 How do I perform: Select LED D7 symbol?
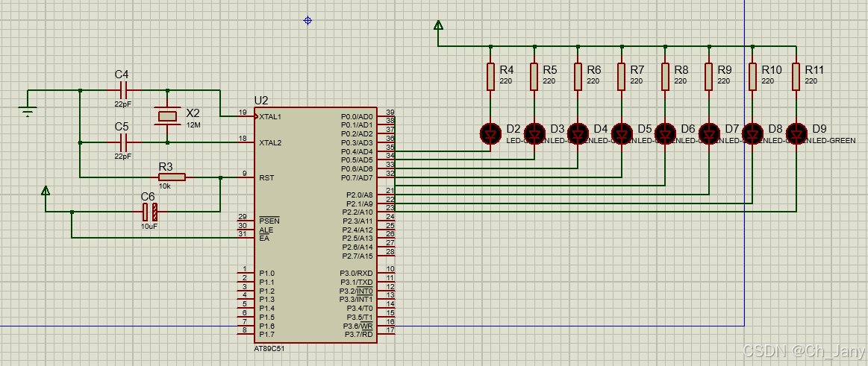point(708,133)
